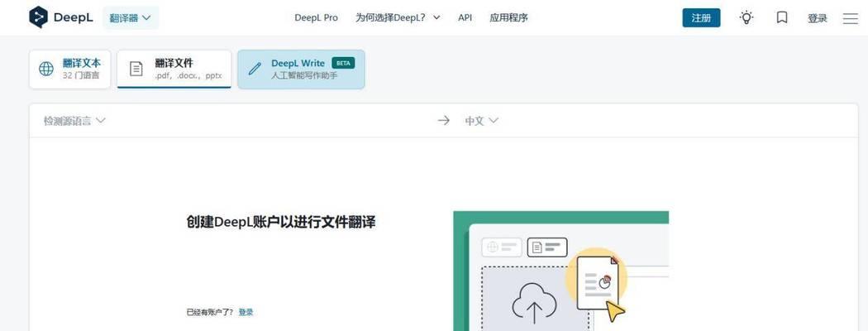Viewport: 868px width, 331px height.
Task: Open the hamburger menu icon
Action: coord(851,18)
